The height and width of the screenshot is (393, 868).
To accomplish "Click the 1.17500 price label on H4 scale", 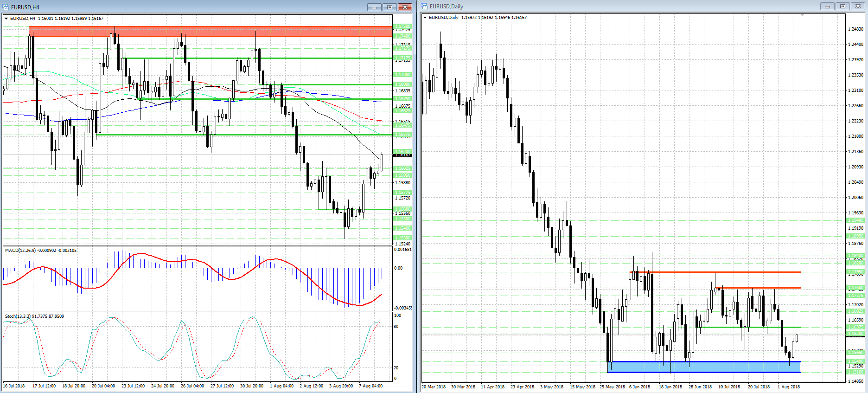I will click(402, 26).
